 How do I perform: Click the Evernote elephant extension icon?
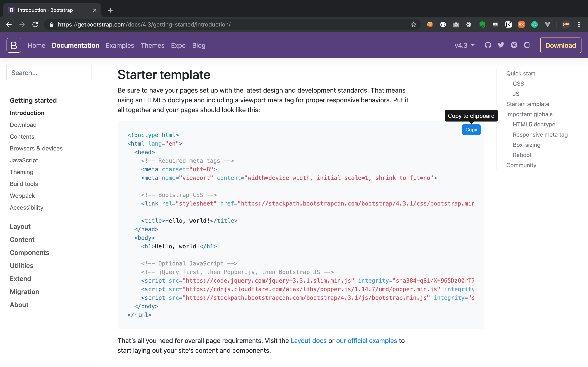[x=482, y=24]
